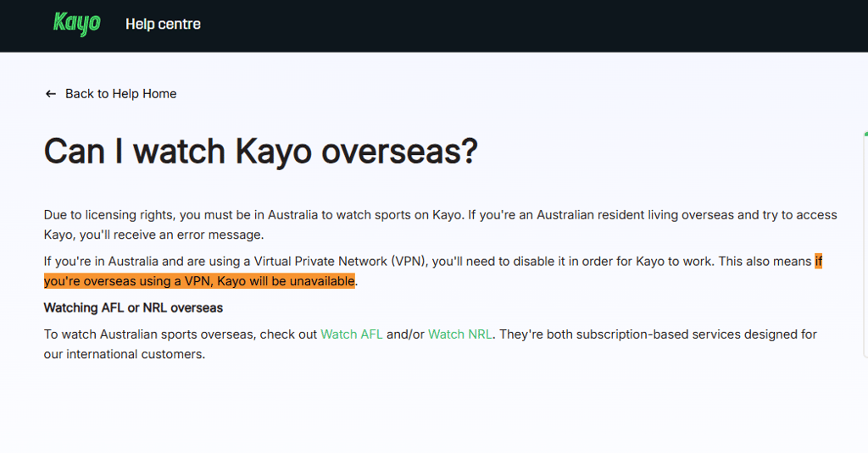Click text 'Virtual Private Network (VPN)'
868x453 pixels.
point(340,262)
